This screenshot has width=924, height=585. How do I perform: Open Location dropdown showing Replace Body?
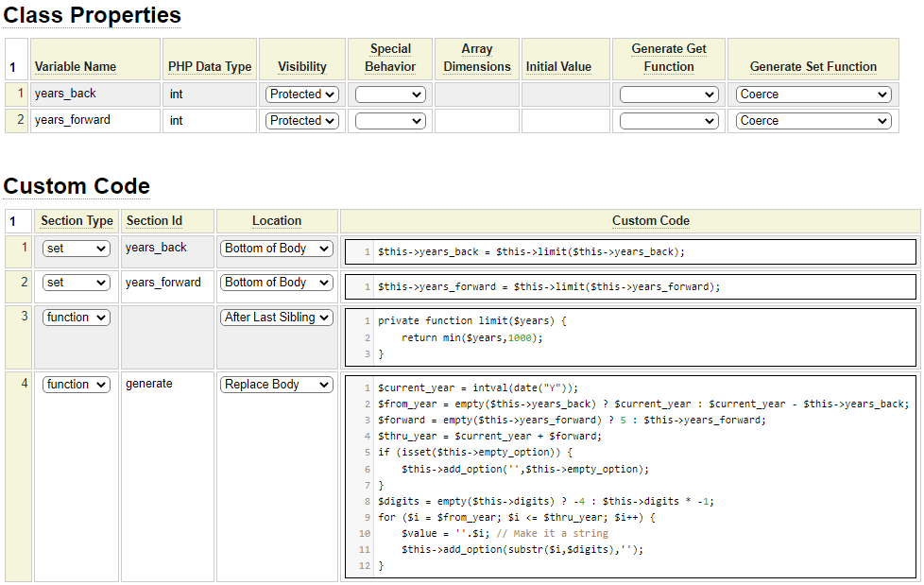pos(277,385)
